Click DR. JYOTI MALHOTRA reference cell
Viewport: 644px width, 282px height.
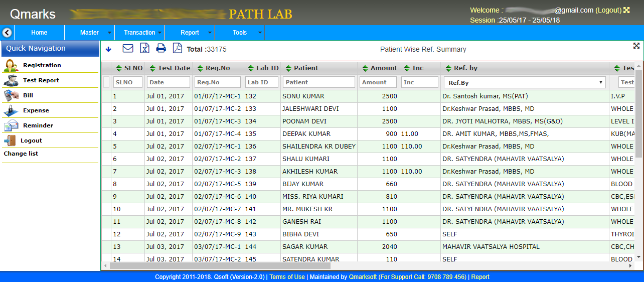[525, 121]
